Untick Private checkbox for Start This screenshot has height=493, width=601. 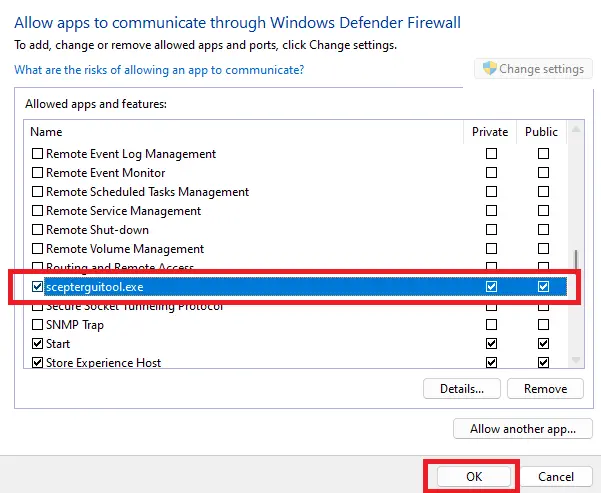pos(491,343)
